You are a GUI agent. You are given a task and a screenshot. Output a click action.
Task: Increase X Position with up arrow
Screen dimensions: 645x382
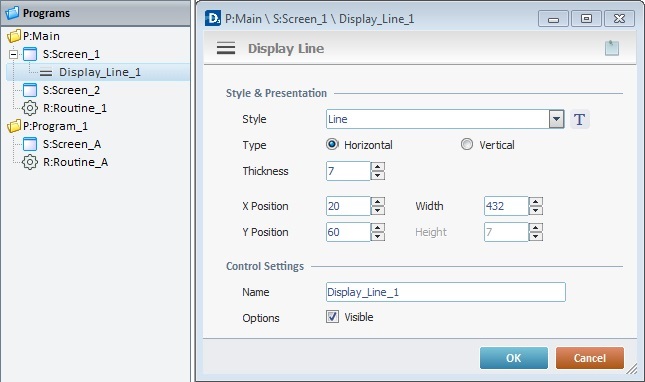pyautogui.click(x=377, y=201)
